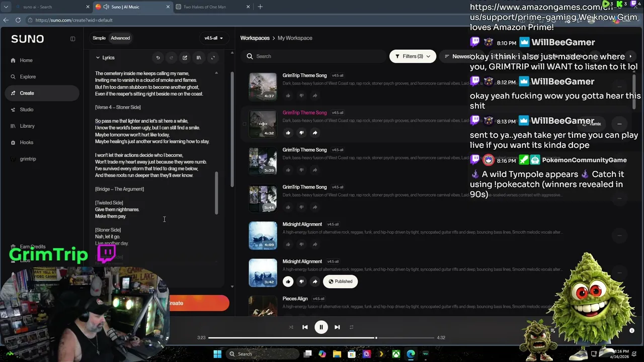
Task: Like the 4:09 Midnight Alignment song
Action: click(288, 244)
